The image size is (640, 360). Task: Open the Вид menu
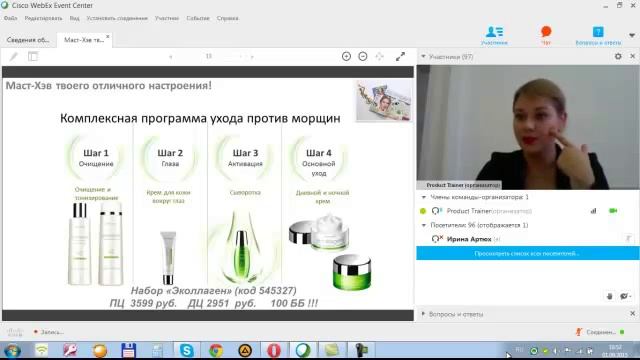[x=74, y=18]
